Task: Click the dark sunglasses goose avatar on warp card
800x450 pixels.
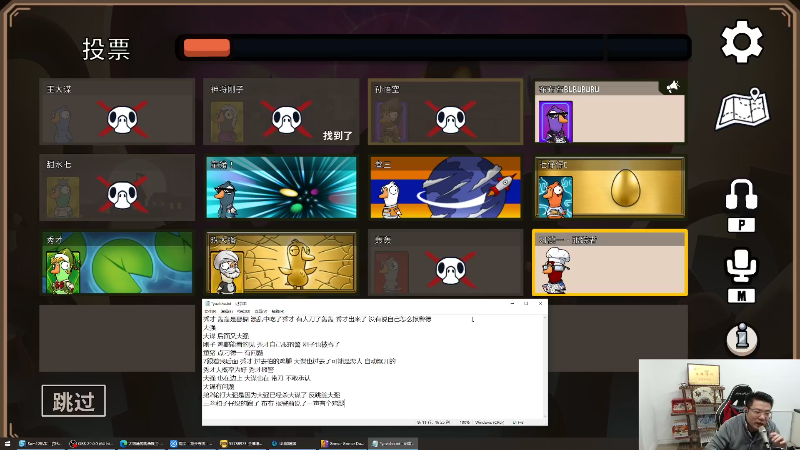Action: (227, 199)
